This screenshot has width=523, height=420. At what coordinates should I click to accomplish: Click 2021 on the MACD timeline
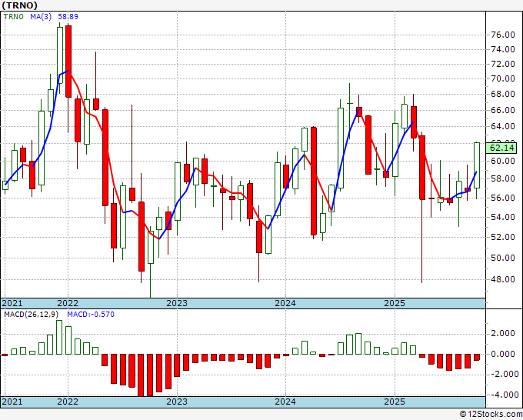pyautogui.click(x=12, y=402)
